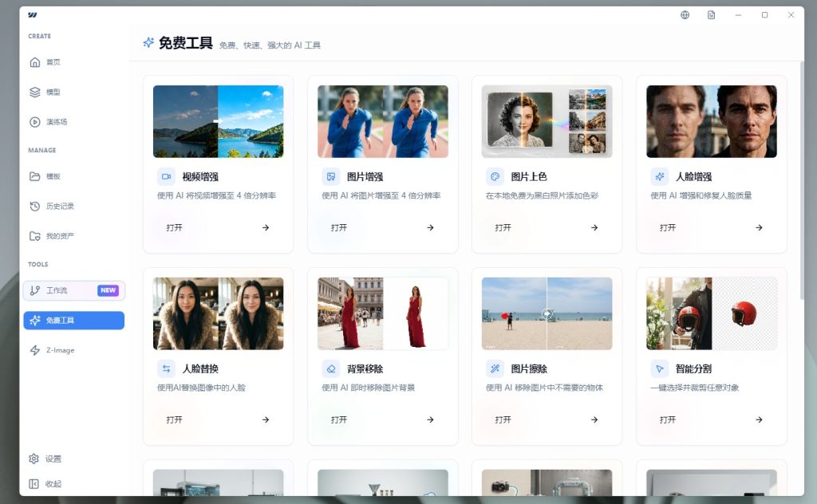Open Z-Image tool
817x504 pixels.
pos(73,350)
